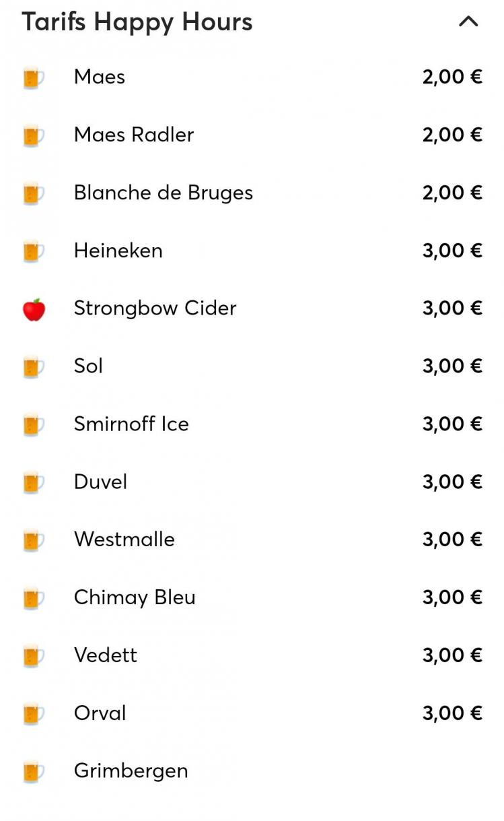The image size is (504, 821).
Task: Collapse the Tarifs Happy Hours section
Action: click(x=468, y=22)
